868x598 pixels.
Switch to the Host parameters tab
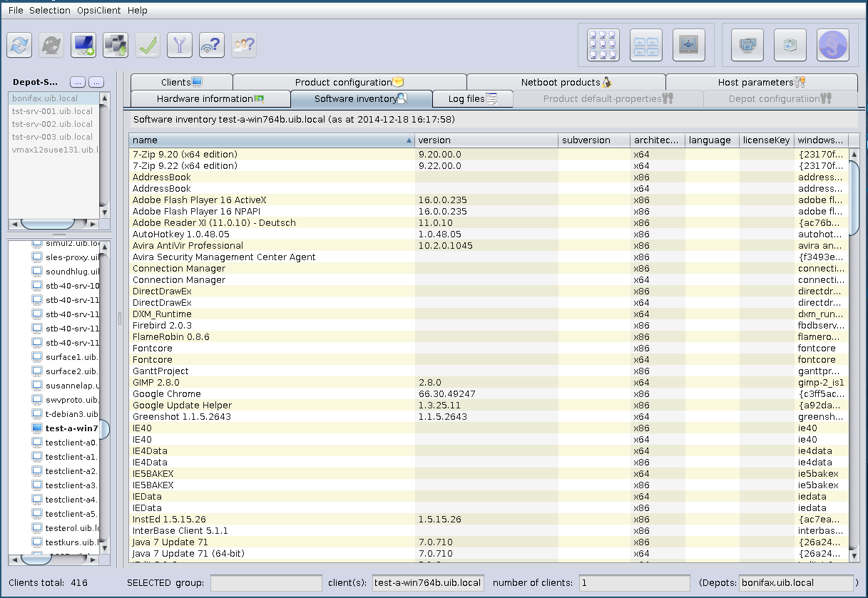point(762,82)
